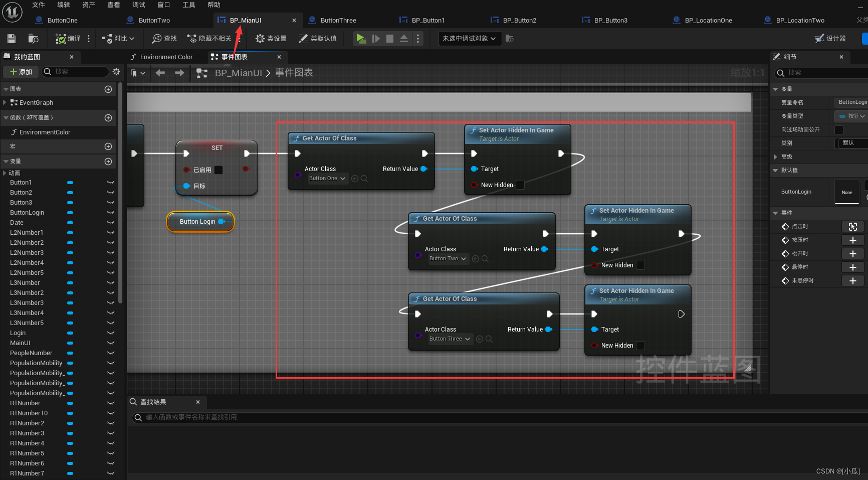Screen dimensions: 868x480
Task: Open play options three-dot menu
Action: (x=418, y=39)
